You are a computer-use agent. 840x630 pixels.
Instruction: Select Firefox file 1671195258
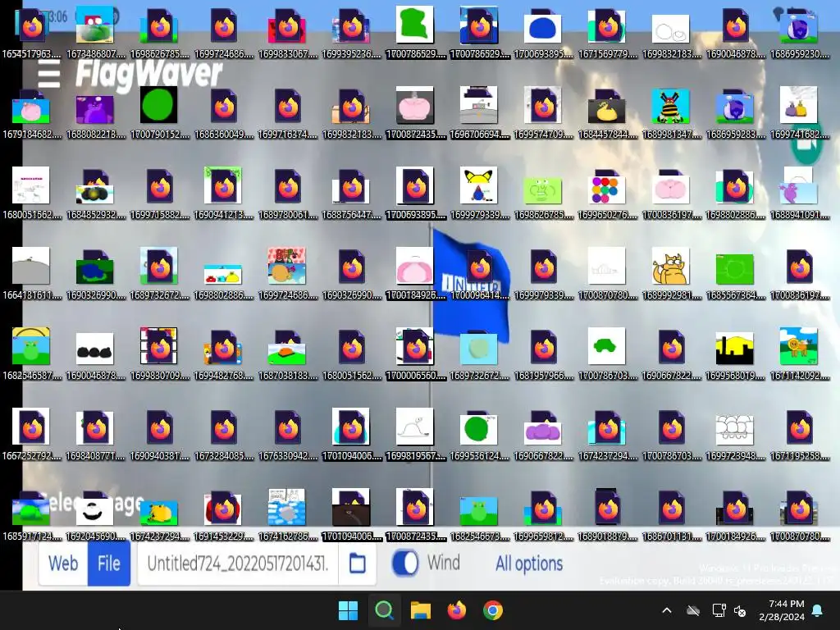pyautogui.click(x=799, y=434)
